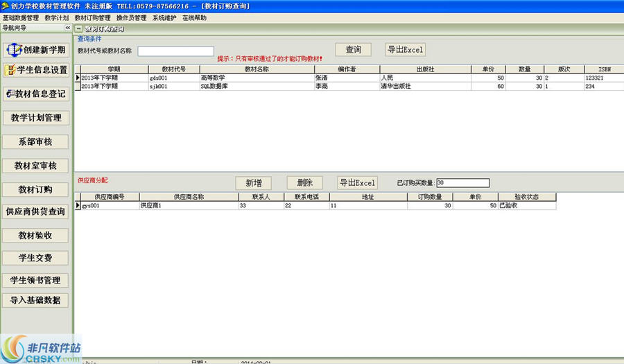Click the 编作者 column header
The width and height of the screenshot is (624, 364).
[x=347, y=69]
